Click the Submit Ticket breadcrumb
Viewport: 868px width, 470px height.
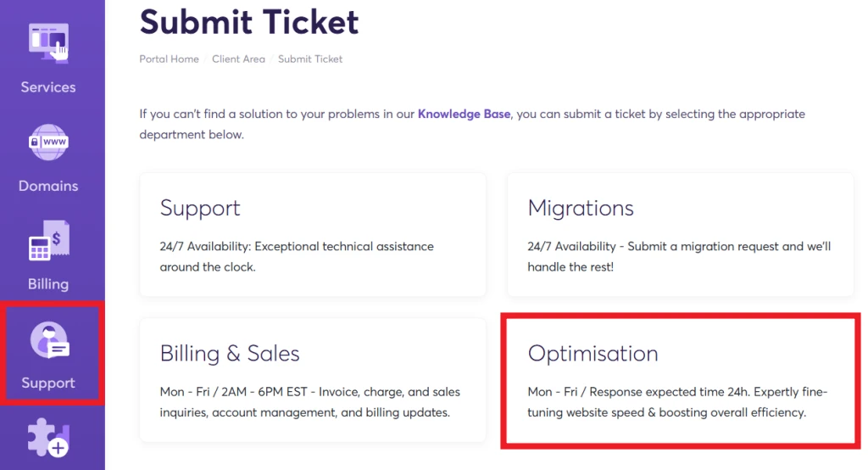click(310, 59)
